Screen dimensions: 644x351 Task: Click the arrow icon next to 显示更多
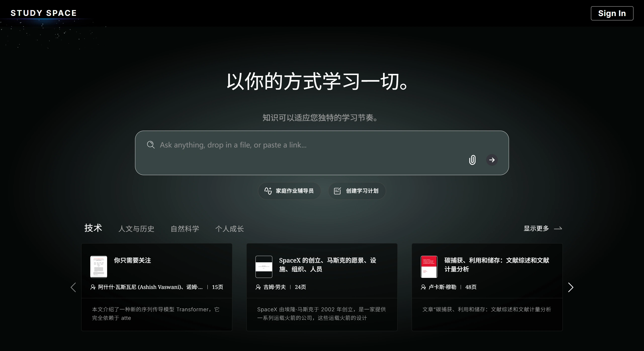(x=558, y=228)
